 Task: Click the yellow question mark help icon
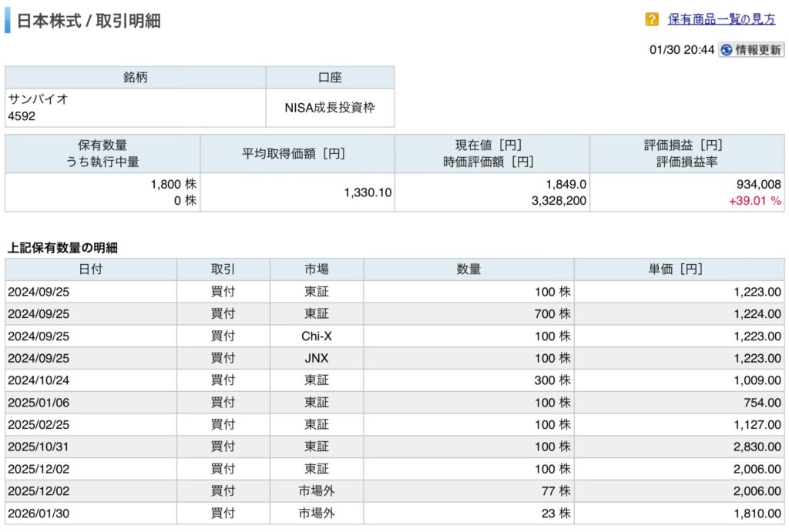[652, 19]
